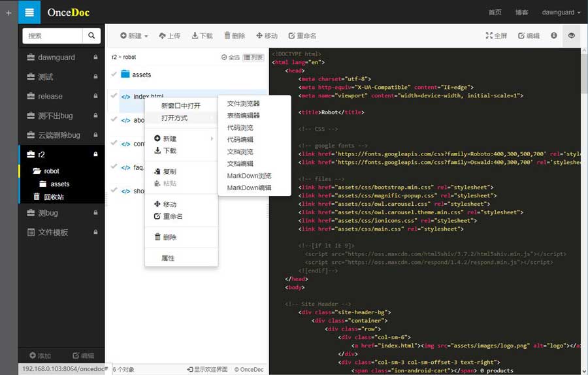588x375 pixels.
Task: Toggle the hamburger menu button
Action: [x=29, y=12]
